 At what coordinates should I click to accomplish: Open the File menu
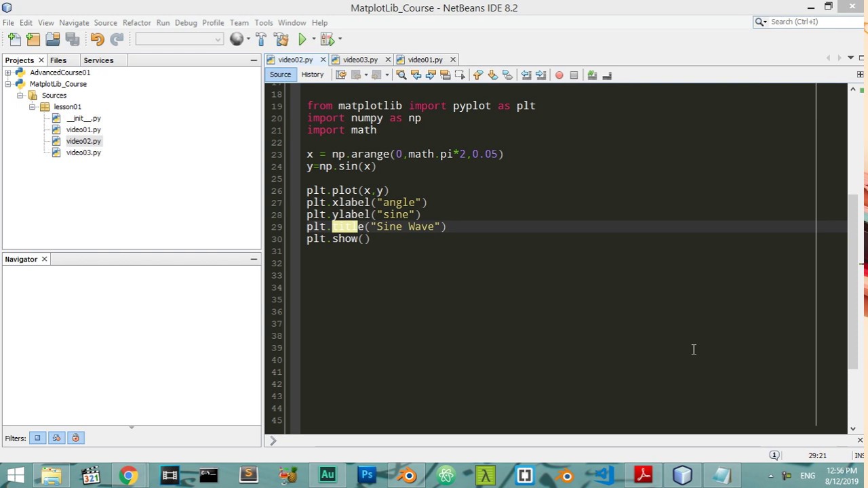(x=8, y=22)
